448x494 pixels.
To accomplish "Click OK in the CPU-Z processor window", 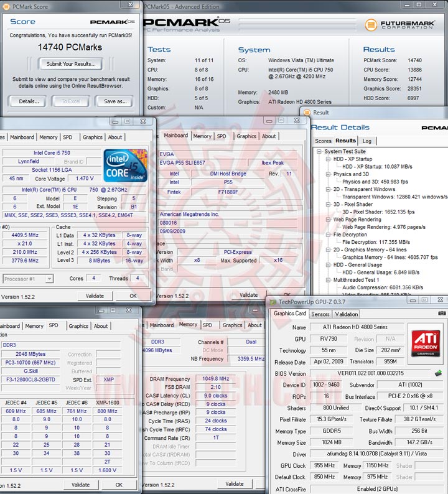I will click(133, 296).
